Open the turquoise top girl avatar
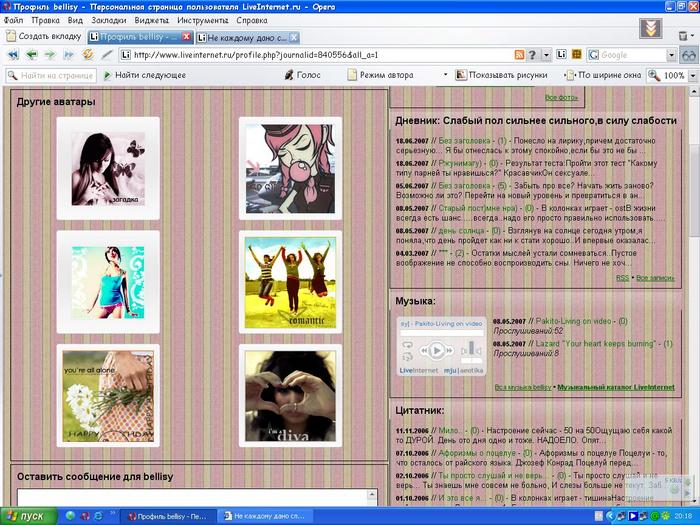The height and width of the screenshot is (525, 700). point(108,282)
